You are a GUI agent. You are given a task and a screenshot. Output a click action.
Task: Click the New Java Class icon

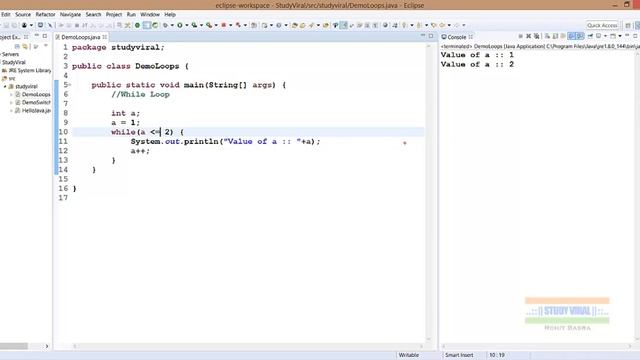(279, 25)
